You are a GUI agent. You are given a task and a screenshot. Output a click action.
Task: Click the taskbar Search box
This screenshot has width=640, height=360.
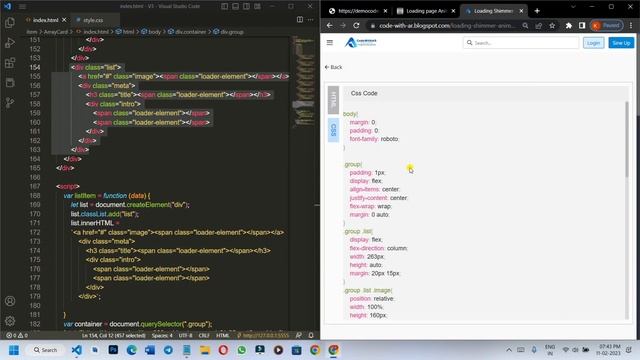[45, 350]
